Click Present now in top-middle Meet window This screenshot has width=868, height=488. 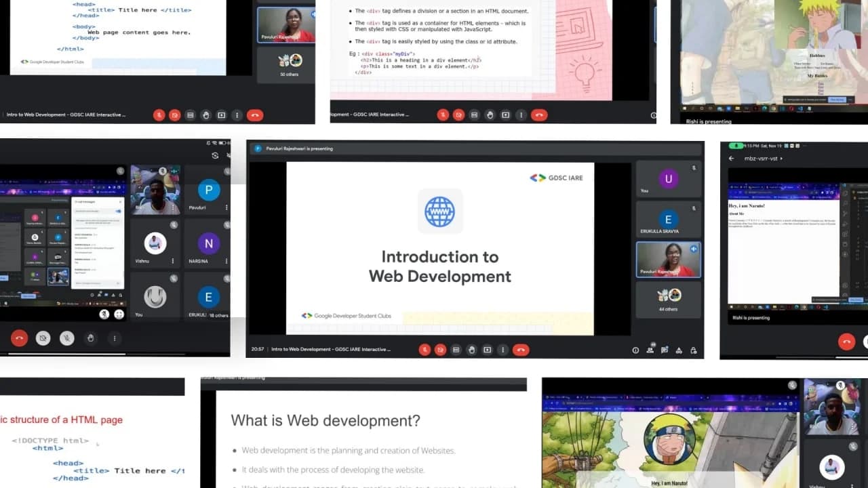pyautogui.click(x=505, y=115)
